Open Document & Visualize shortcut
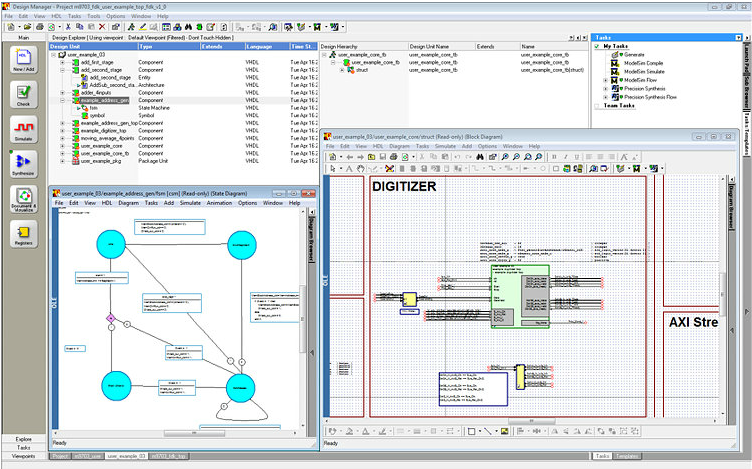Screen dimensions: 752x469 coord(23,198)
